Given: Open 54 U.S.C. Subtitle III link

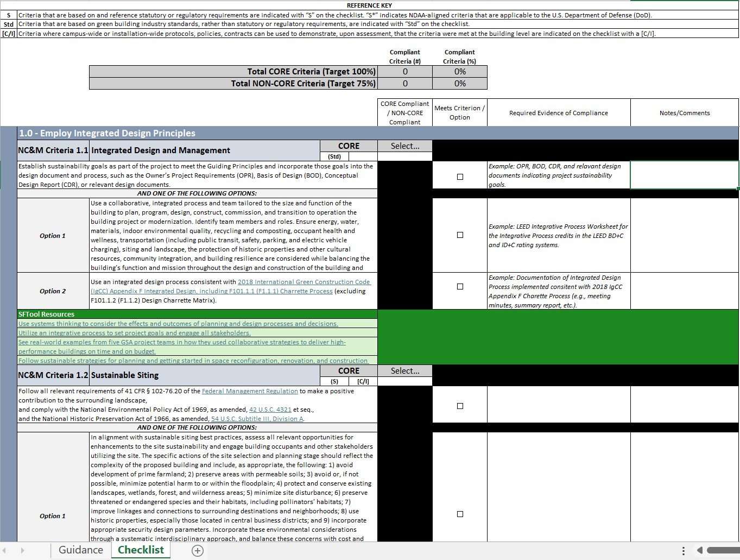Looking at the screenshot, I should (x=257, y=419).
